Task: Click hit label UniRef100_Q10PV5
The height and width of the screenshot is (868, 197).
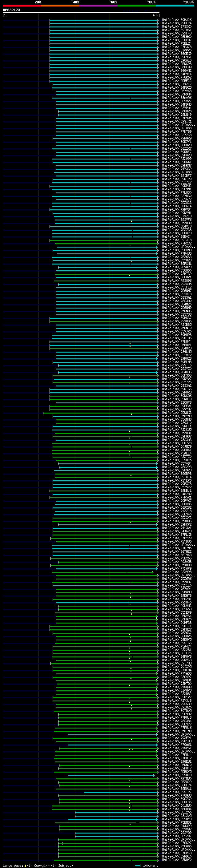Action: (x=177, y=50)
